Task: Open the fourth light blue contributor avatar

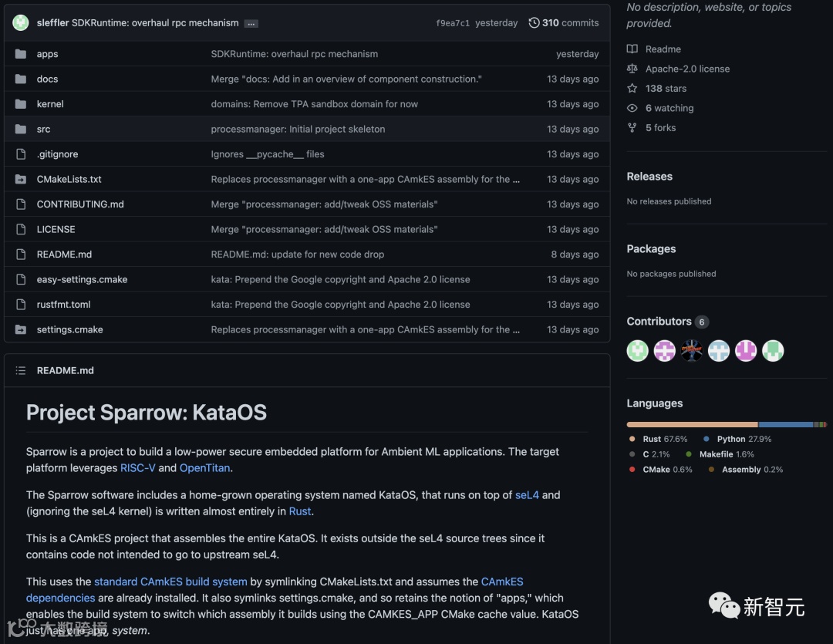Action: (x=719, y=351)
